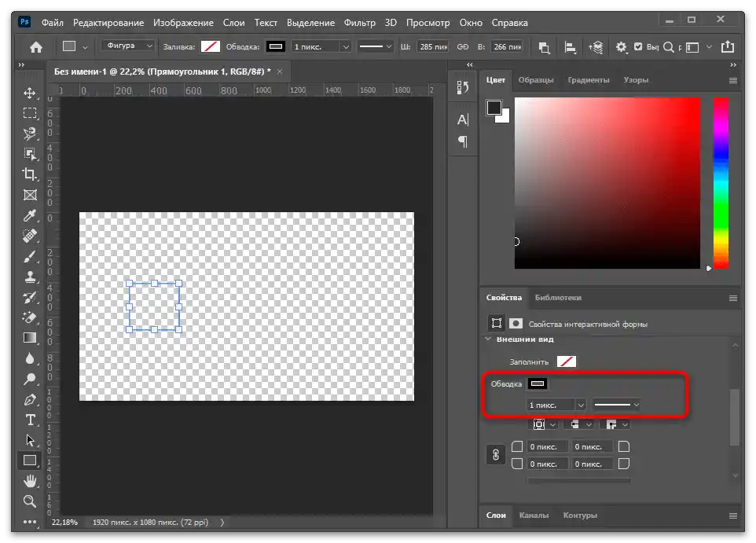This screenshot has height=543, width=756.
Task: Select the Clone Stamp tool
Action: point(30,277)
